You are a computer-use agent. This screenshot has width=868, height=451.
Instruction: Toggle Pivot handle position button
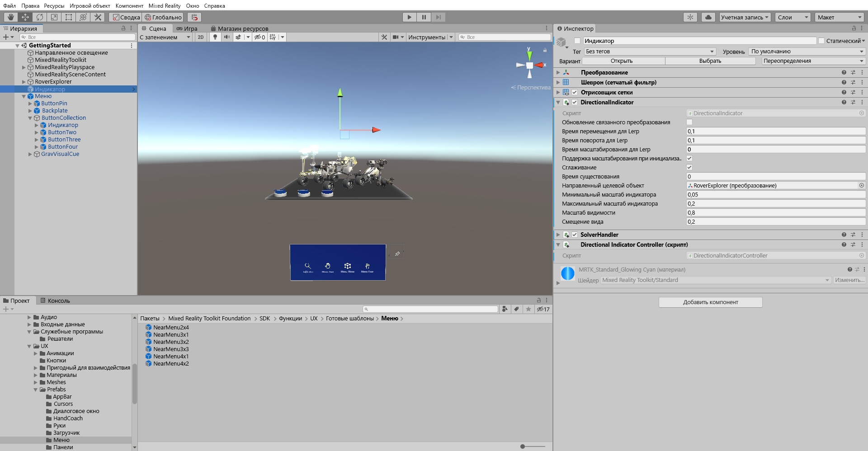click(126, 17)
